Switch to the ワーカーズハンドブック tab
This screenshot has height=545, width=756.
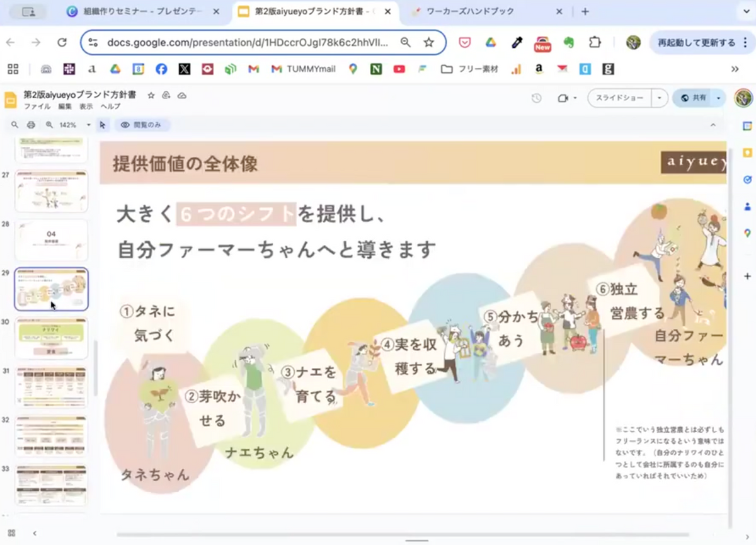[479, 11]
